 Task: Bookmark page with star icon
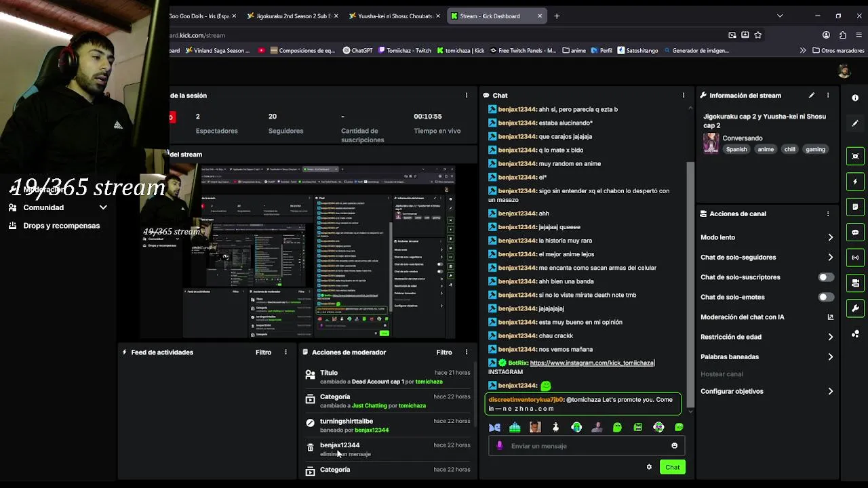[x=758, y=35]
